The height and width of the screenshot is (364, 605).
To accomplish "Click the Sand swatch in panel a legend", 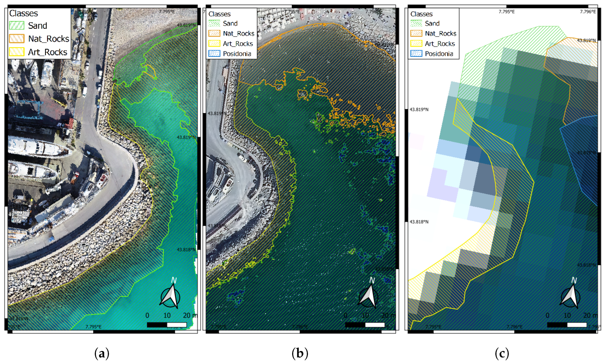I will [x=17, y=25].
